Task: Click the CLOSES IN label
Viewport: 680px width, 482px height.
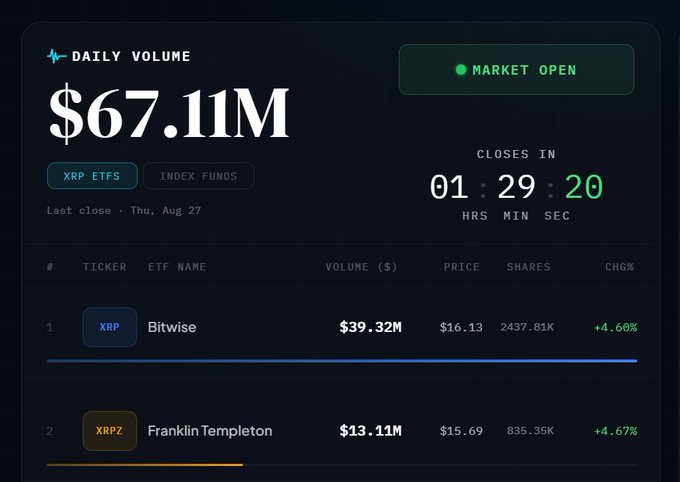Action: [516, 154]
